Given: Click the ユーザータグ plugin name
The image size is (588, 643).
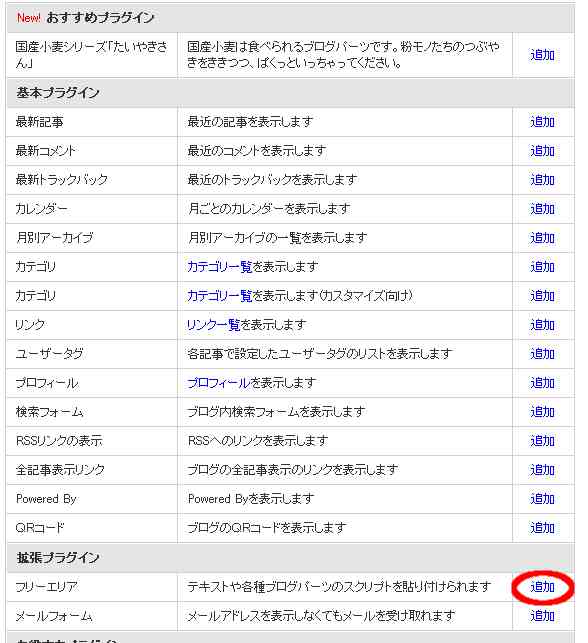Looking at the screenshot, I should [x=49, y=354].
